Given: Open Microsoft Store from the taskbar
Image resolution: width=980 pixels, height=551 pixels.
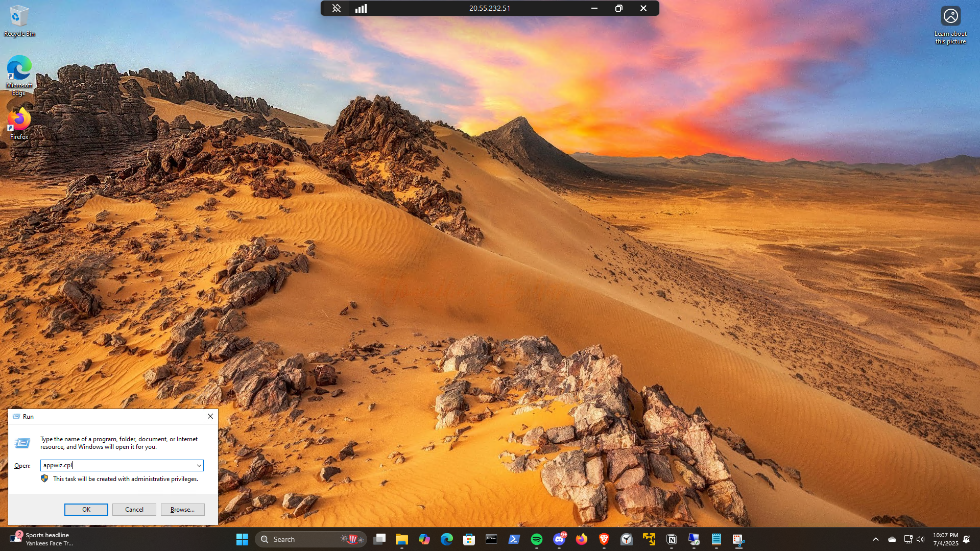Looking at the screenshot, I should (x=469, y=539).
